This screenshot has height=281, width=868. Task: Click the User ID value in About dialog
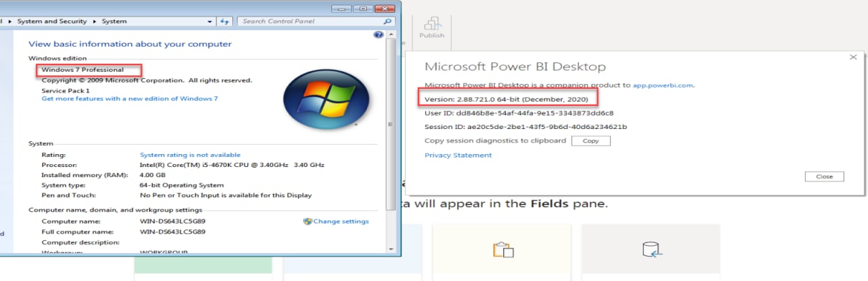pos(535,113)
